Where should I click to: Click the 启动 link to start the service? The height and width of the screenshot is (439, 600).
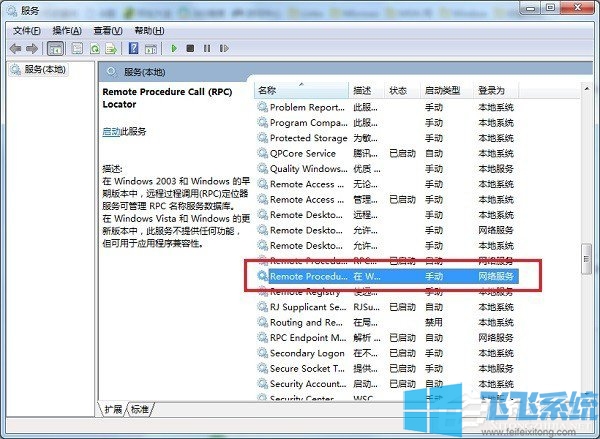click(111, 131)
